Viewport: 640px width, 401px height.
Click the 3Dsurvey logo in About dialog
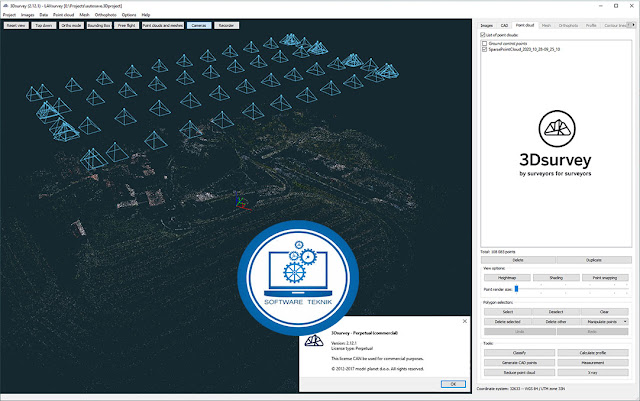(x=314, y=340)
